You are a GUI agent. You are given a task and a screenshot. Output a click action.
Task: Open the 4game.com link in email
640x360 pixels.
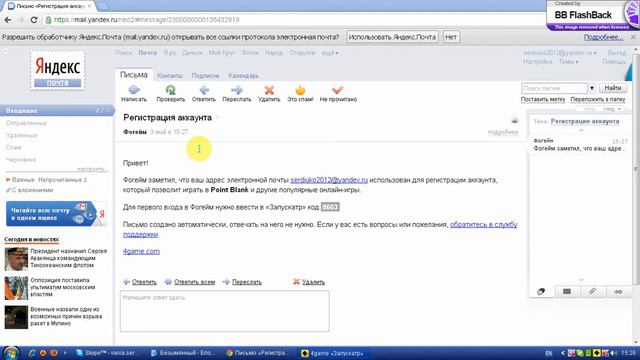click(141, 251)
